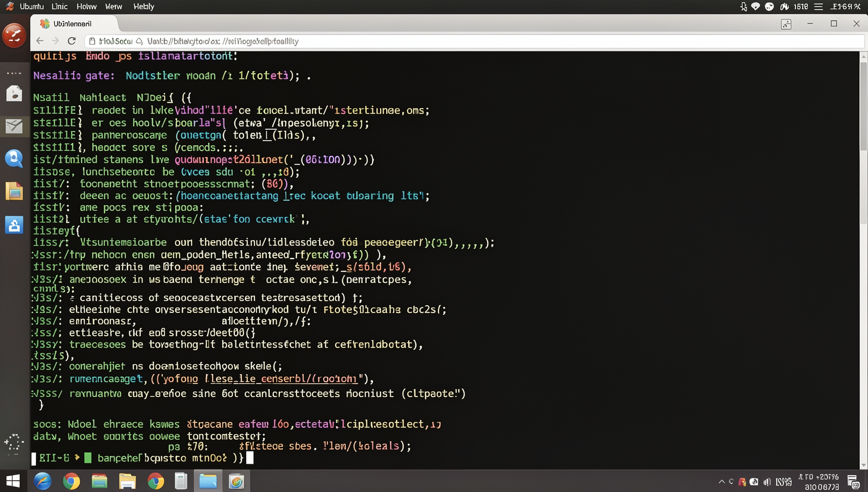Open the notification center icon in the taskbar
The height and width of the screenshot is (492, 868).
853,482
